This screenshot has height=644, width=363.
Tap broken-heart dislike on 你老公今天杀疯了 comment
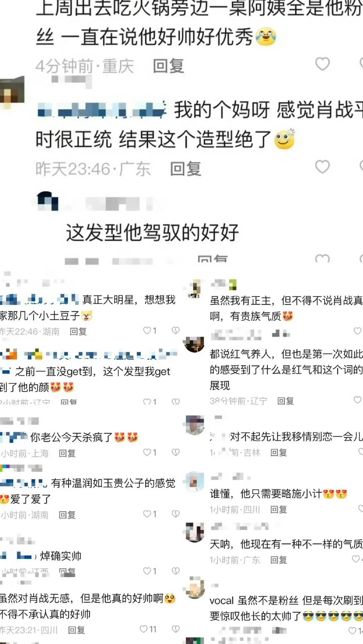[x=176, y=452]
